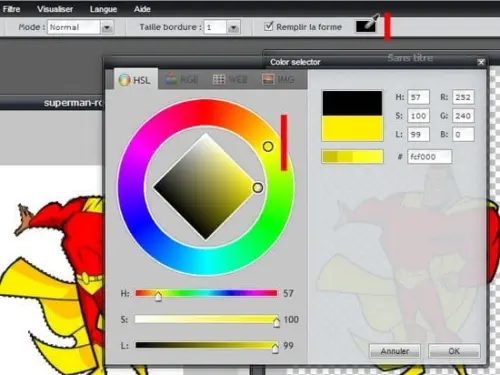Image resolution: width=500 pixels, height=375 pixels.
Task: Click the Sans titre window title
Action: click(410, 58)
